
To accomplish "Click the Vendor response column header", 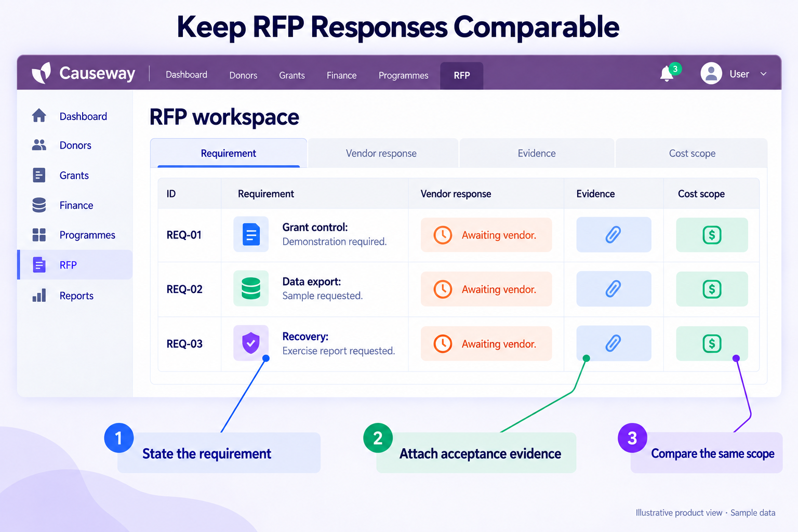I will [x=456, y=194].
